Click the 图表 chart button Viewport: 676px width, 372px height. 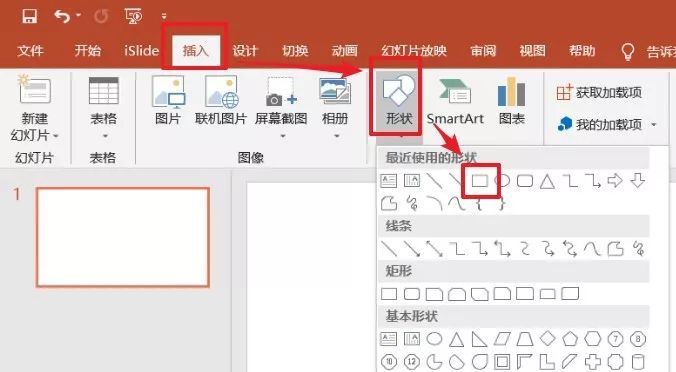(x=511, y=101)
